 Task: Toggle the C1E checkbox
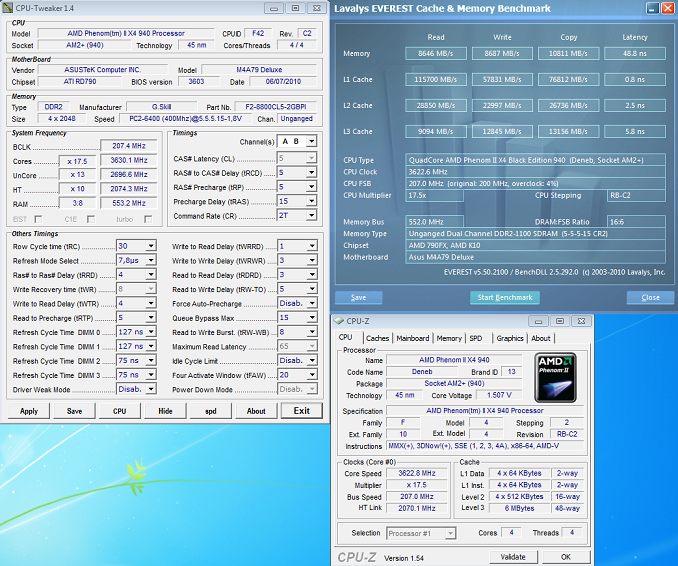(x=91, y=219)
